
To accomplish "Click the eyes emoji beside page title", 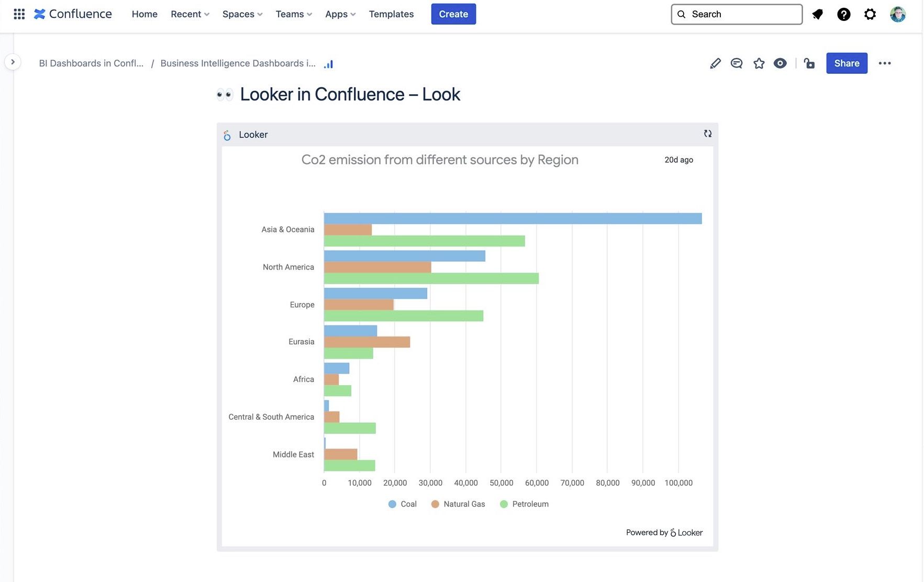I will tap(225, 95).
